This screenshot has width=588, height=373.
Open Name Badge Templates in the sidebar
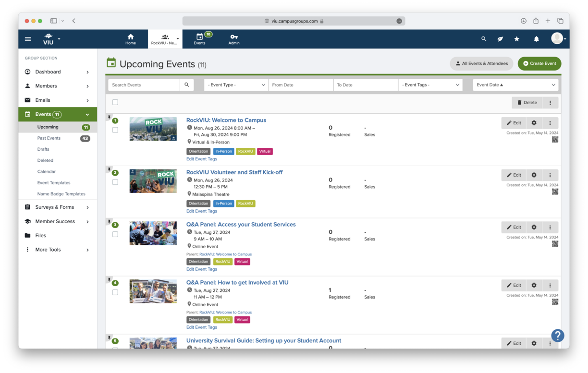coord(61,194)
